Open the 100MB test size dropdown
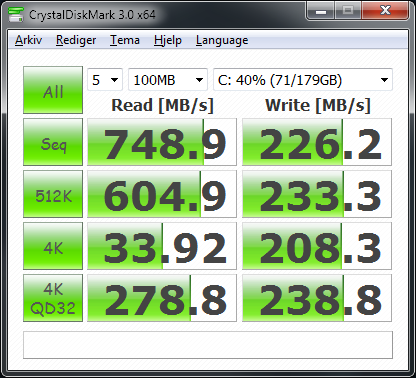Screen dimensions: 416x378 pyautogui.click(x=168, y=80)
